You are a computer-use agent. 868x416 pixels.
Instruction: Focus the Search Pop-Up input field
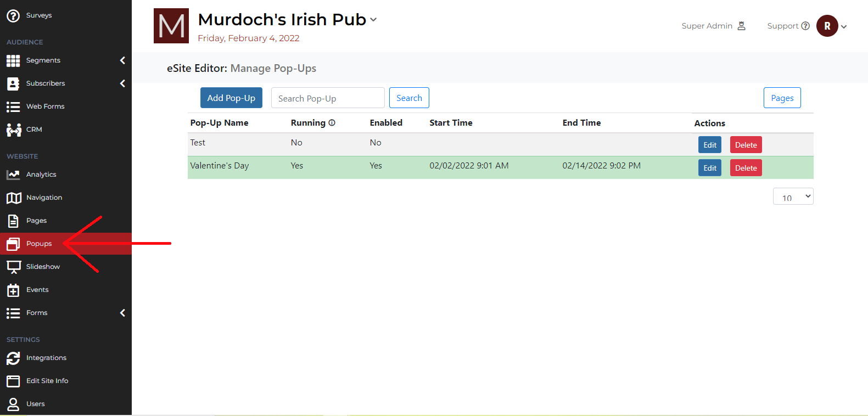point(328,98)
